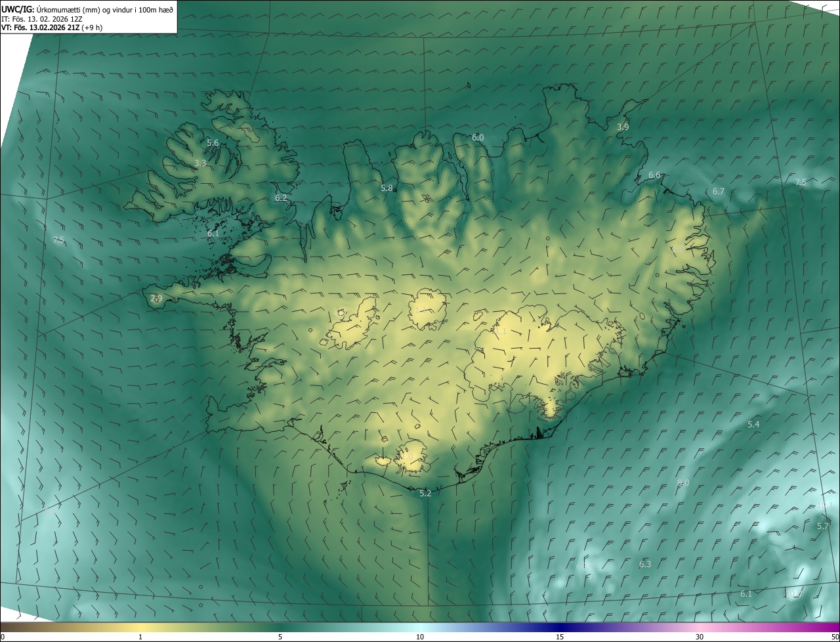Click the 5.8 value label in northern Iceland
Viewport: 840px width, 642px height.
(387, 188)
